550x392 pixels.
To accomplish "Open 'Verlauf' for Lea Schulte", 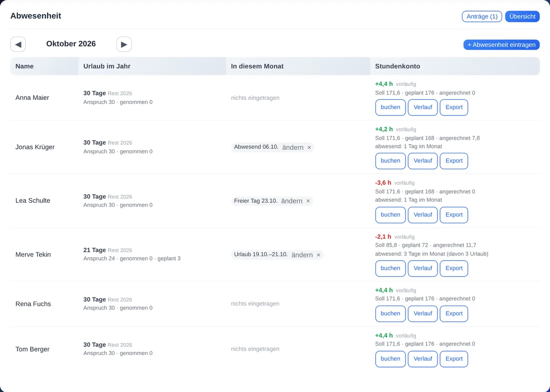I will coord(422,215).
